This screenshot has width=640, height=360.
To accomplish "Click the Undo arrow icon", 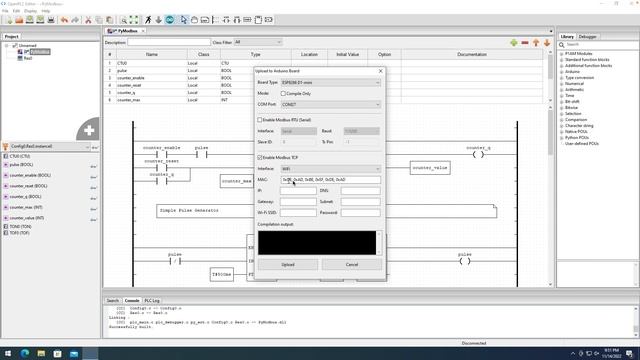I will point(64,20).
